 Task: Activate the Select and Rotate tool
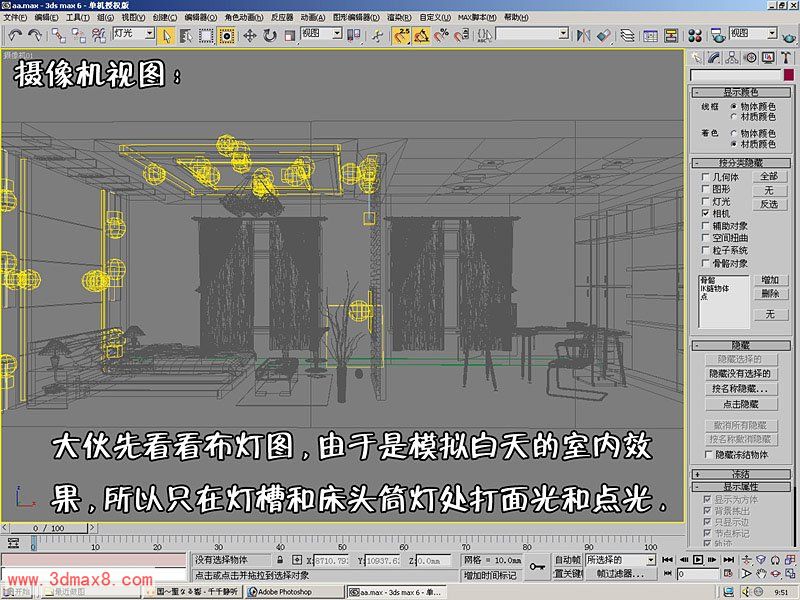click(269, 35)
